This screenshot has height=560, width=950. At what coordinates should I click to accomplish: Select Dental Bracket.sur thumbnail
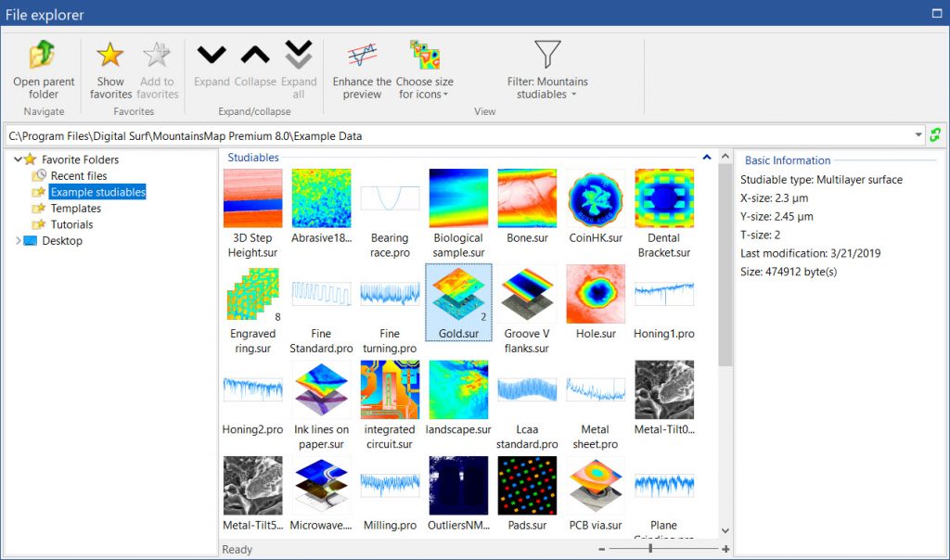664,198
